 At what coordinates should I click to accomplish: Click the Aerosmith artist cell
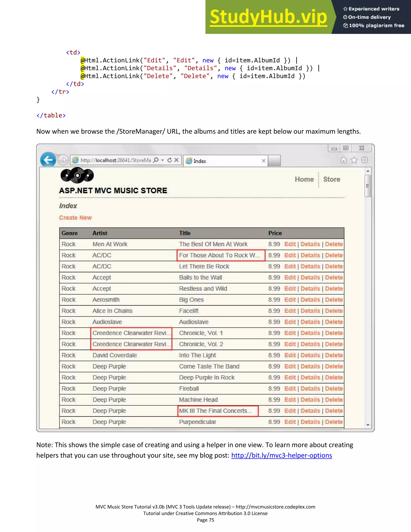pos(106,300)
